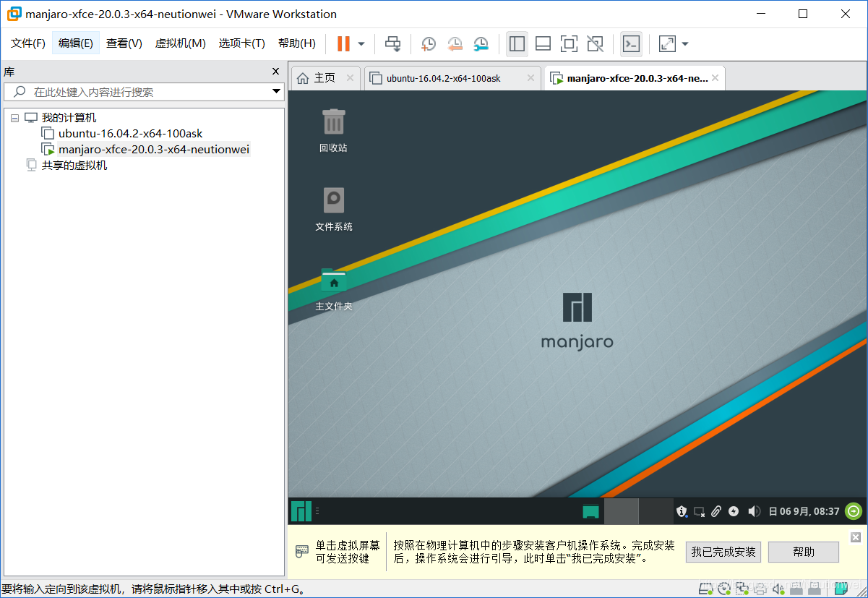
Task: Click the printer device status icon
Action: pyautogui.click(x=760, y=589)
